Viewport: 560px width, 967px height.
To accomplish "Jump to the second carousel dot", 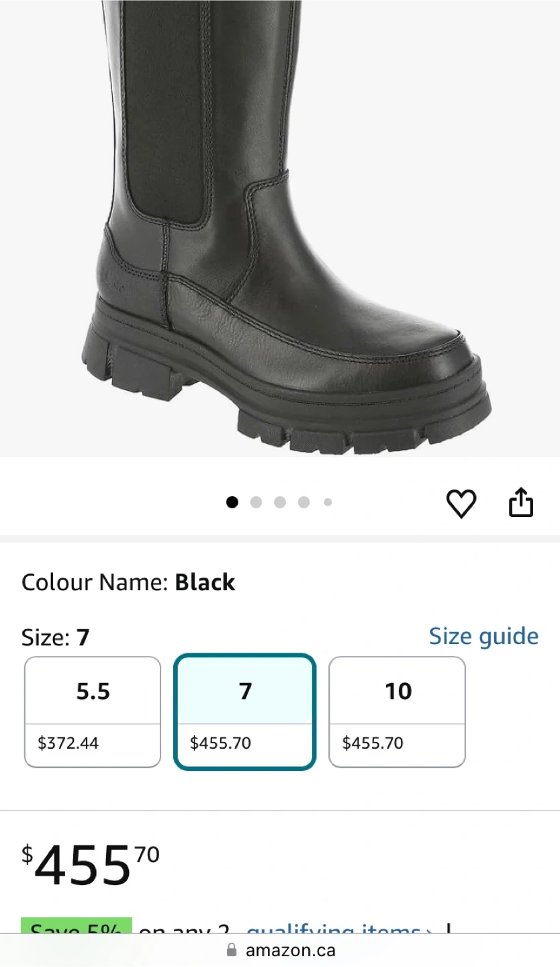I will [256, 502].
